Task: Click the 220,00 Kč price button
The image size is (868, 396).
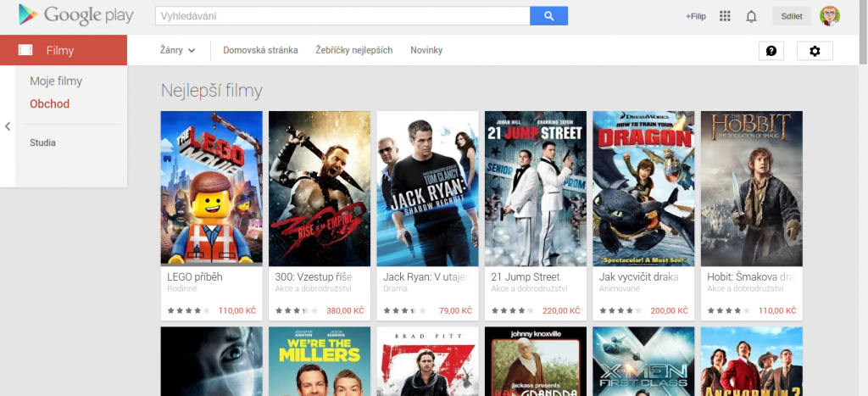Action: pyautogui.click(x=561, y=310)
